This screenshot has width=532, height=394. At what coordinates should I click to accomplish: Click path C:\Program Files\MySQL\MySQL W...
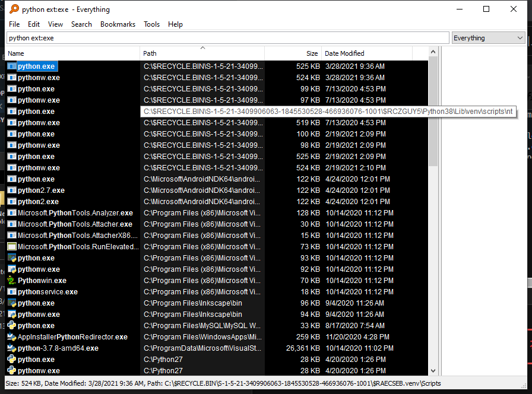[202, 326]
